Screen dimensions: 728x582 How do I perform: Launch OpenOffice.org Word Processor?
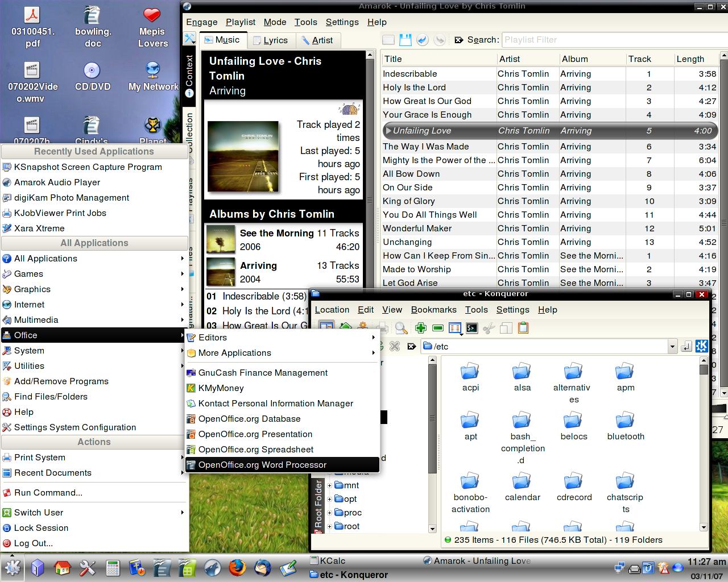[x=282, y=464]
